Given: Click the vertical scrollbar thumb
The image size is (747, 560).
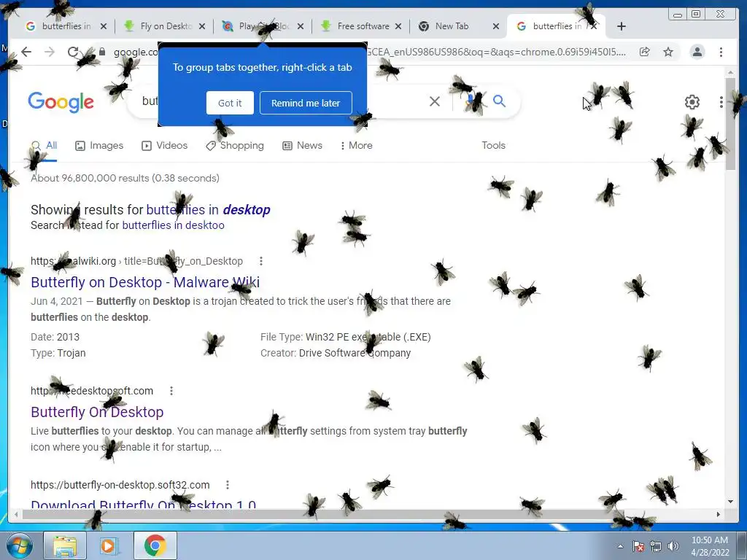Looking at the screenshot, I should (730, 124).
